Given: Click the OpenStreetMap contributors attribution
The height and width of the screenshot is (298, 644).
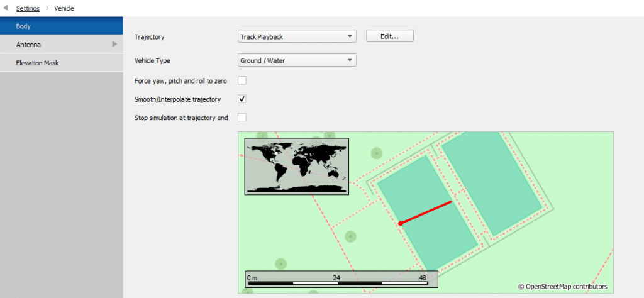Looking at the screenshot, I should click(563, 287).
